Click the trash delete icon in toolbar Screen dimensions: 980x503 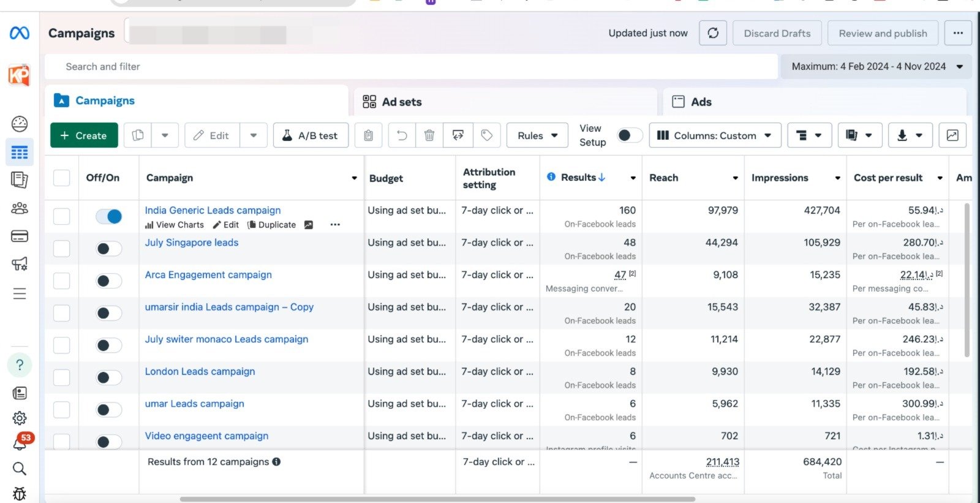[x=429, y=135]
